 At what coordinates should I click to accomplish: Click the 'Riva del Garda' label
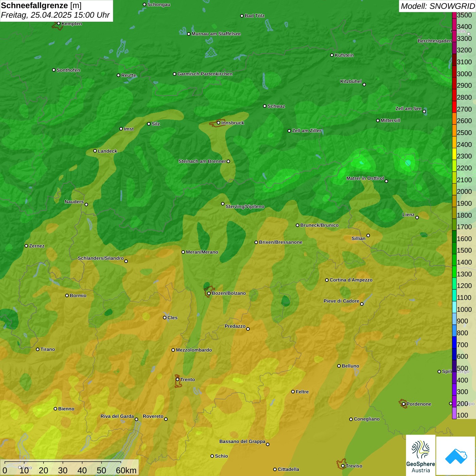tap(117, 416)
